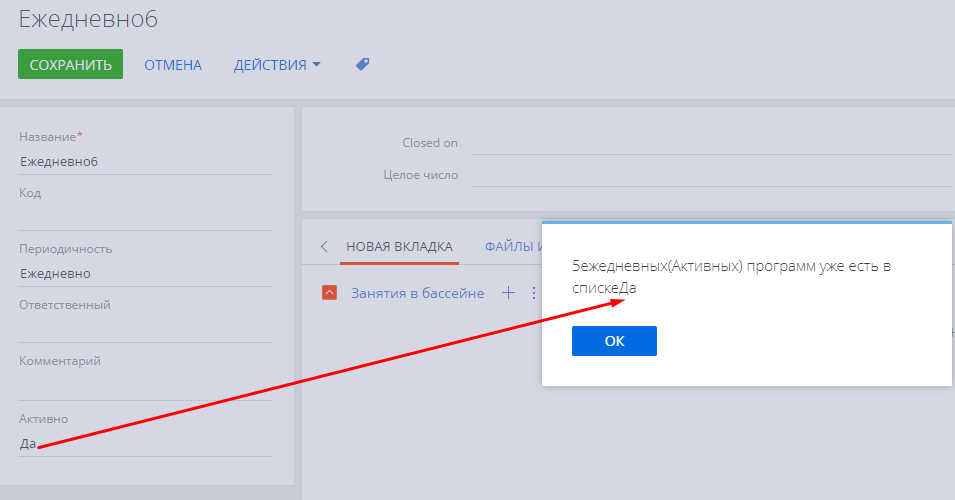Image resolution: width=955 pixels, height=500 pixels.
Task: Switch to the НОВАЯ ВКЛАДКА tab
Action: tap(400, 247)
